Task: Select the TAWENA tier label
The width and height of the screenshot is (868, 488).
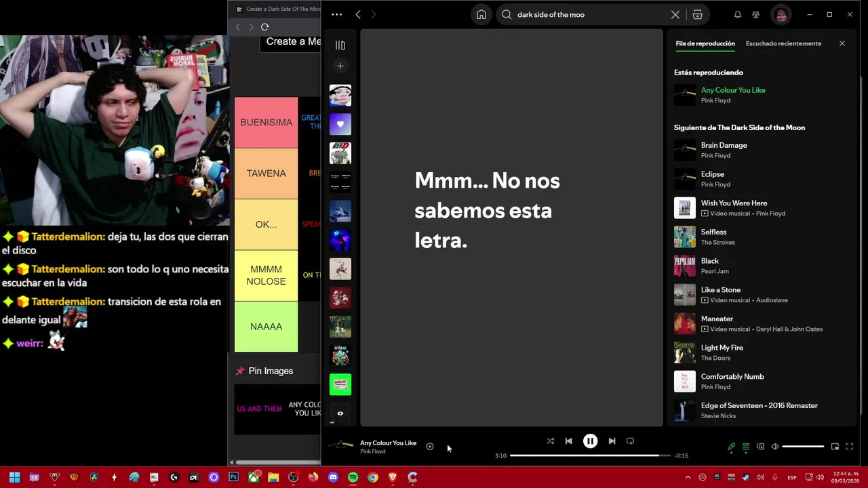Action: [266, 174]
